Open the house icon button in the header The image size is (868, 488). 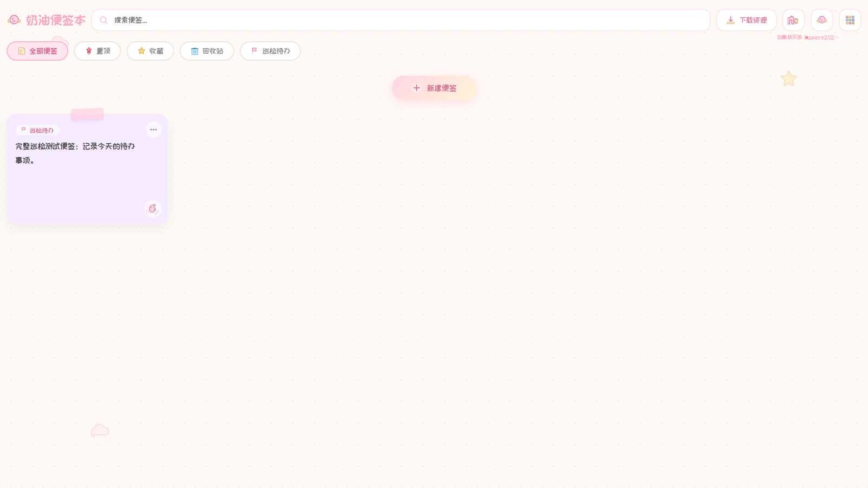pyautogui.click(x=793, y=20)
